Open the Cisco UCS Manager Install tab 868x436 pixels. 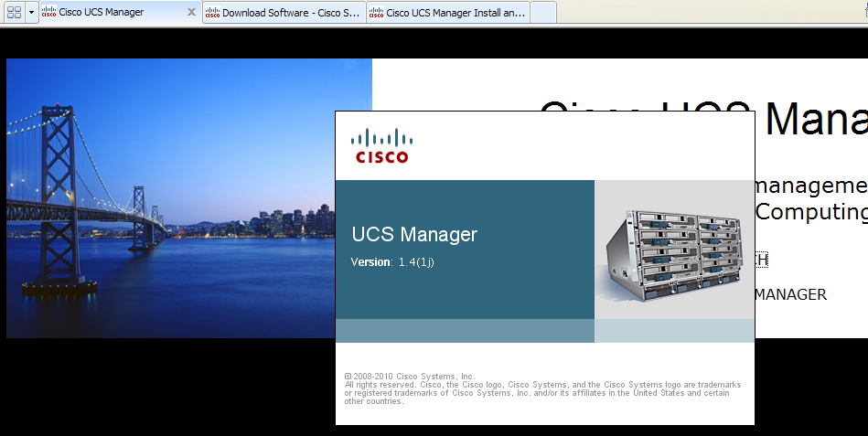point(448,12)
